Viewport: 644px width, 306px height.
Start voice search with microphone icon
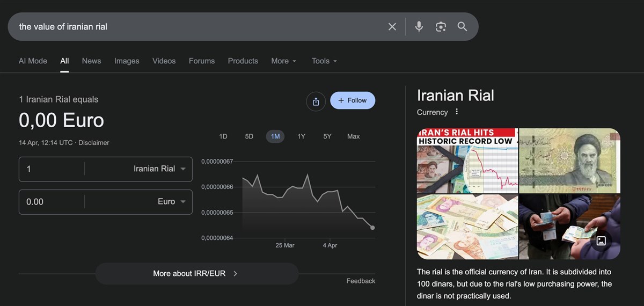(419, 27)
